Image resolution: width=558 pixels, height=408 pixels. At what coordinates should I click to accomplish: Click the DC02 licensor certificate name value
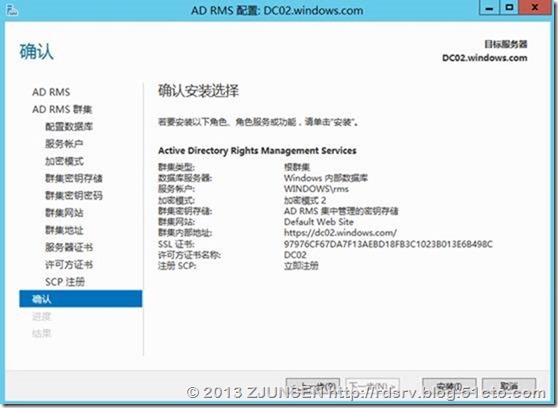tap(295, 255)
